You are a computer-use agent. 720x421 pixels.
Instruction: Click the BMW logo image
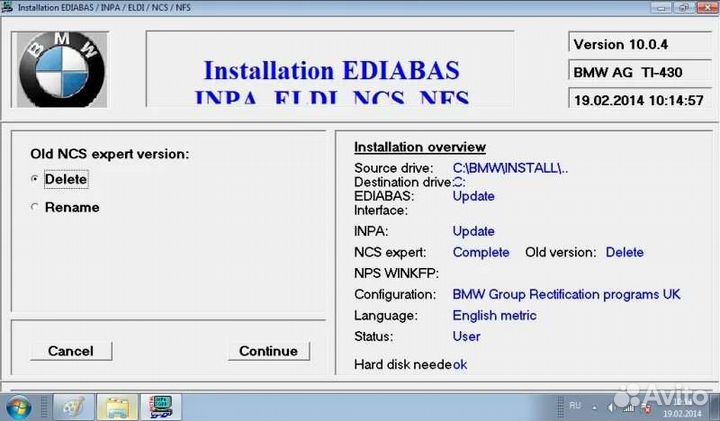click(x=62, y=70)
